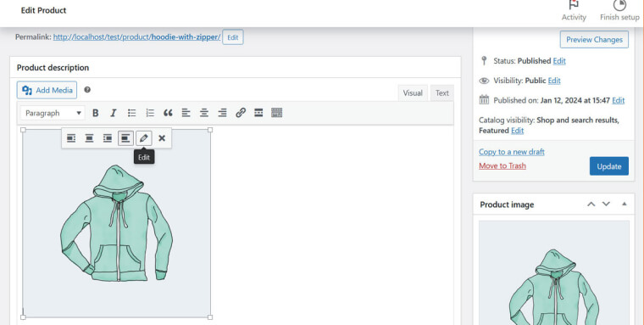Align text right in main toolbar
This screenshot has width=644, height=325.
222,113
